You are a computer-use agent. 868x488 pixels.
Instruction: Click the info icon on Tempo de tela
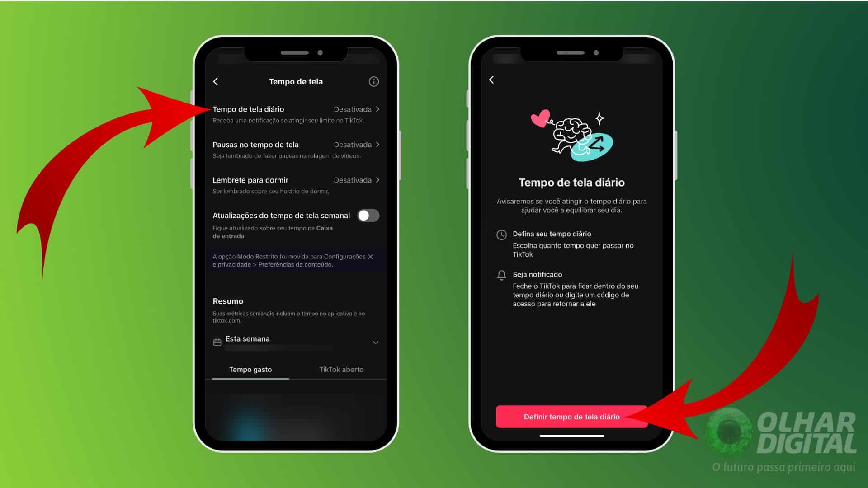[x=374, y=82]
